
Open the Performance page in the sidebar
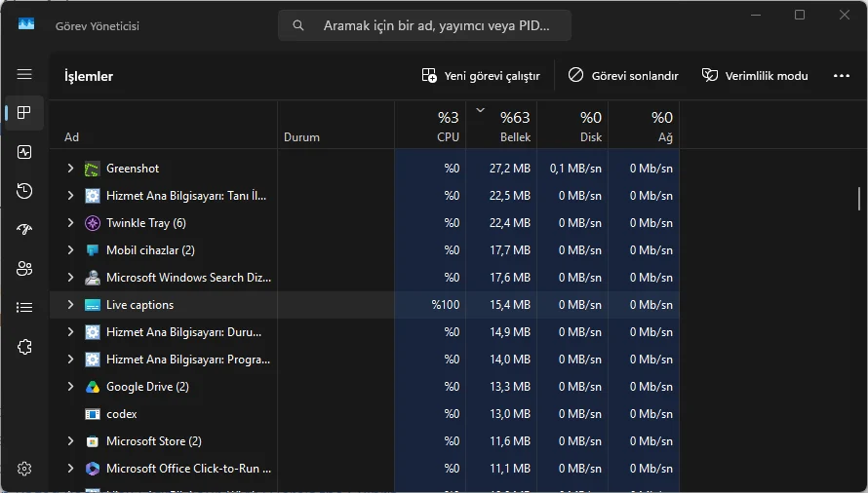(x=24, y=152)
